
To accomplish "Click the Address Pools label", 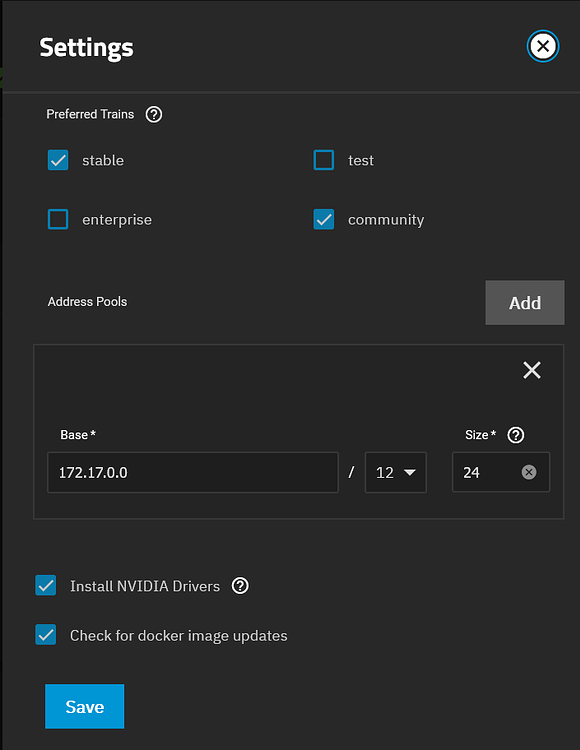I will pos(88,302).
